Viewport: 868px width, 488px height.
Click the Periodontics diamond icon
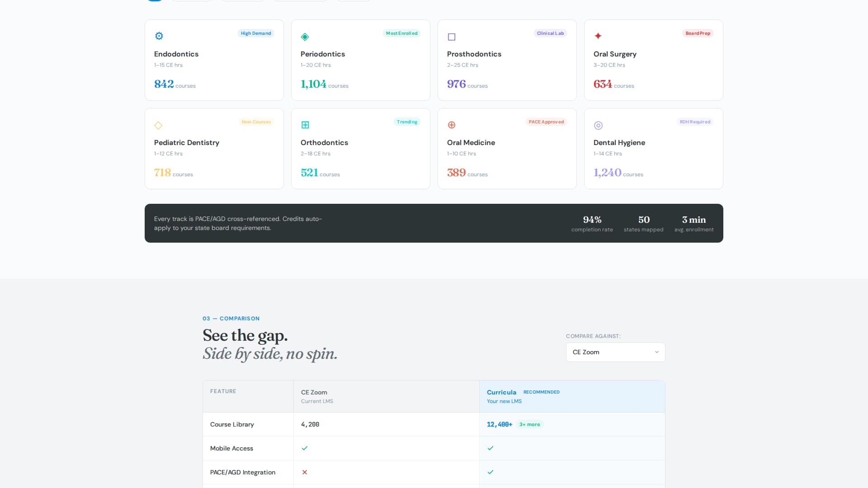tap(305, 37)
